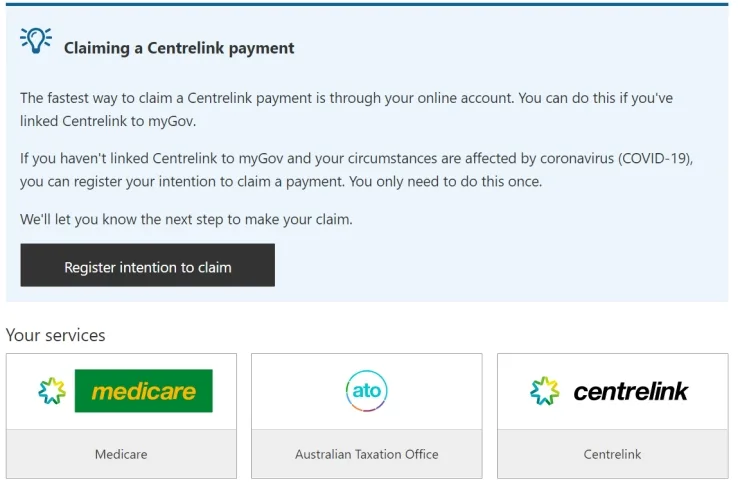
Task: Click 'linked Centrelink to myGov.' in the first paragraph
Action: click(x=105, y=121)
